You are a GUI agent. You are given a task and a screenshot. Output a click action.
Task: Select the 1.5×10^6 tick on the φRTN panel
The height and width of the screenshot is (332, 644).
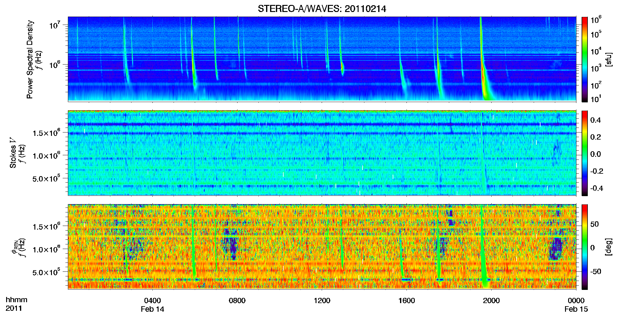(x=46, y=227)
